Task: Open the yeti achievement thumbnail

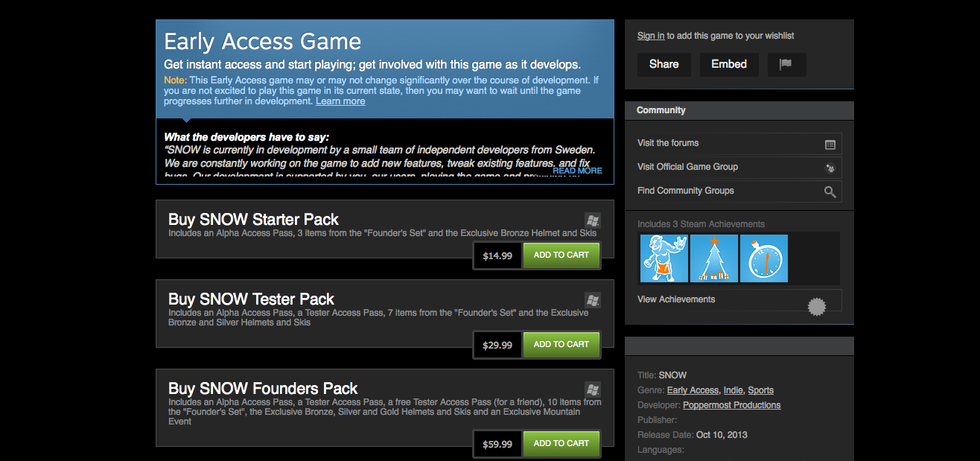Action: 664,258
